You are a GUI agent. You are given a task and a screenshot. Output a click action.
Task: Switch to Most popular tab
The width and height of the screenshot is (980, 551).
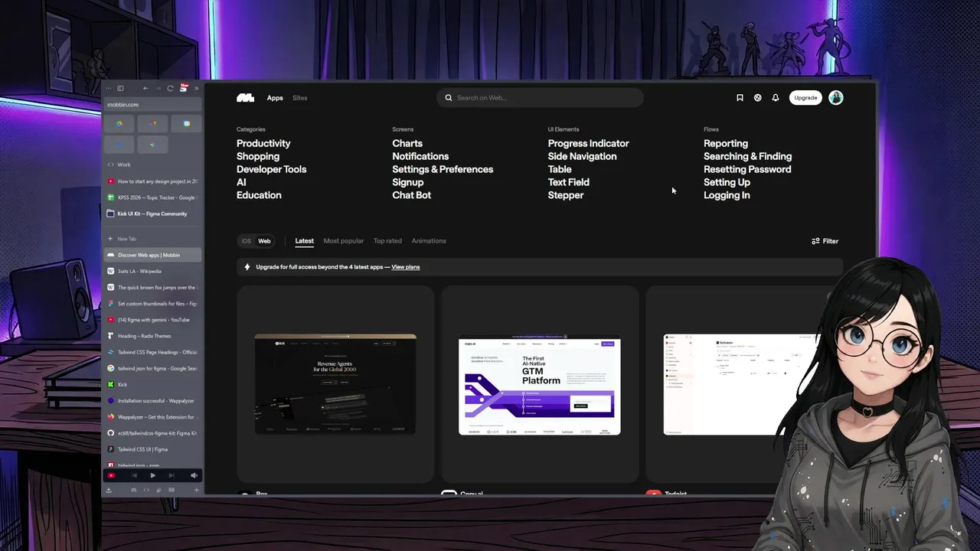pos(344,241)
